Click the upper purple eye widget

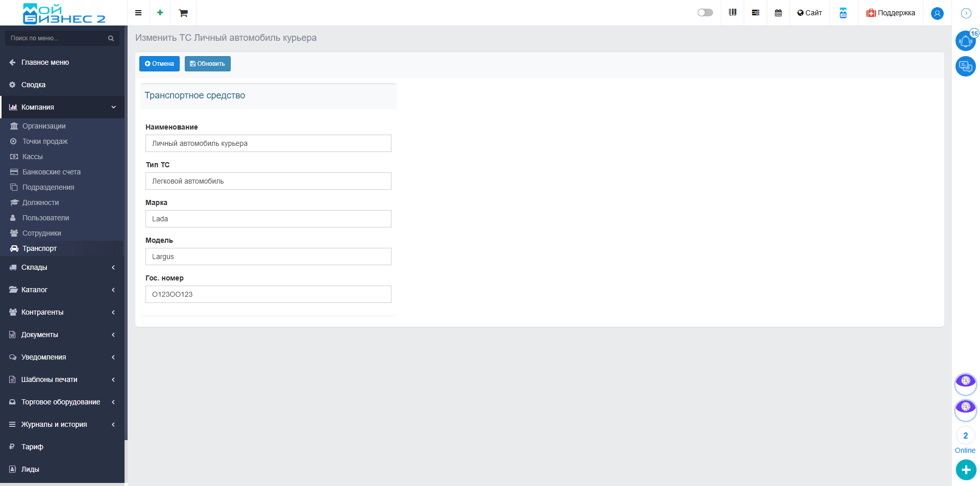[966, 383]
